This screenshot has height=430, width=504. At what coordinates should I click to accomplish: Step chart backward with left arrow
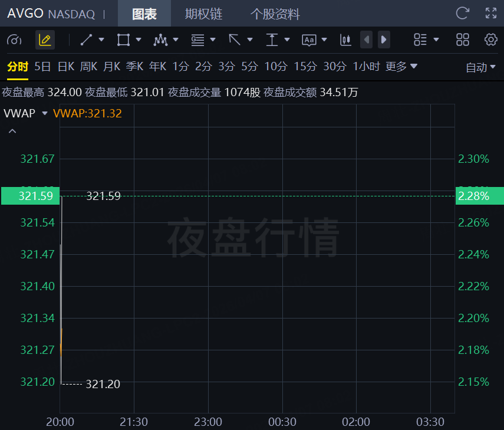[x=367, y=40]
